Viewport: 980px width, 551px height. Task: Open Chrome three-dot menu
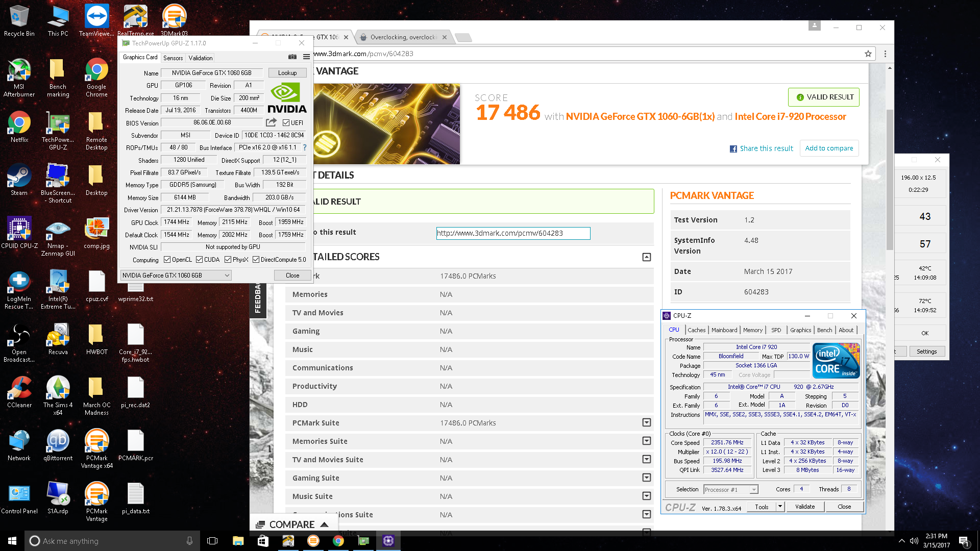tap(885, 54)
